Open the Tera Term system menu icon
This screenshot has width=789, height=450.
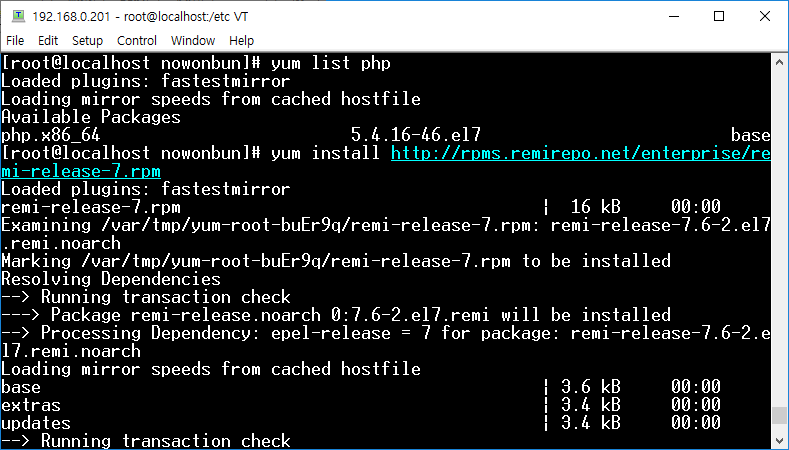pyautogui.click(x=18, y=16)
